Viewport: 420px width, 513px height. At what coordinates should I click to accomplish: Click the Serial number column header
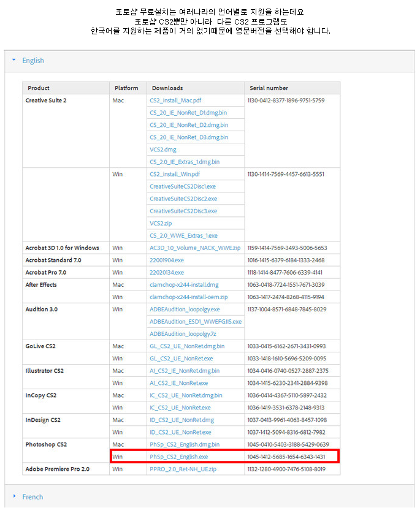269,88
